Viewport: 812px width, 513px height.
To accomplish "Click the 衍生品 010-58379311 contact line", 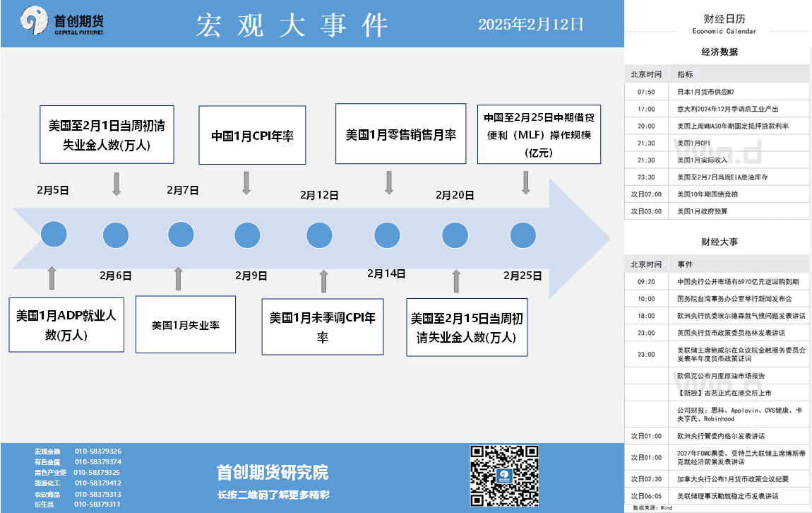I will (78, 505).
